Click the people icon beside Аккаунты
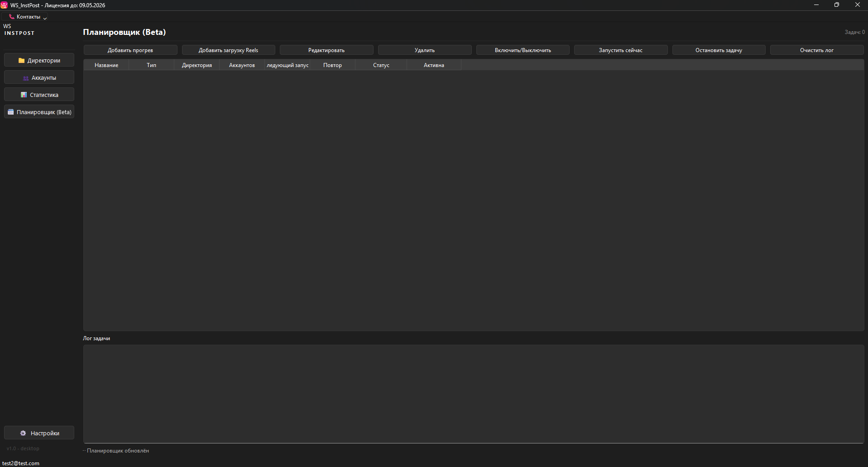Screen dimensions: 868x467 pos(26,78)
